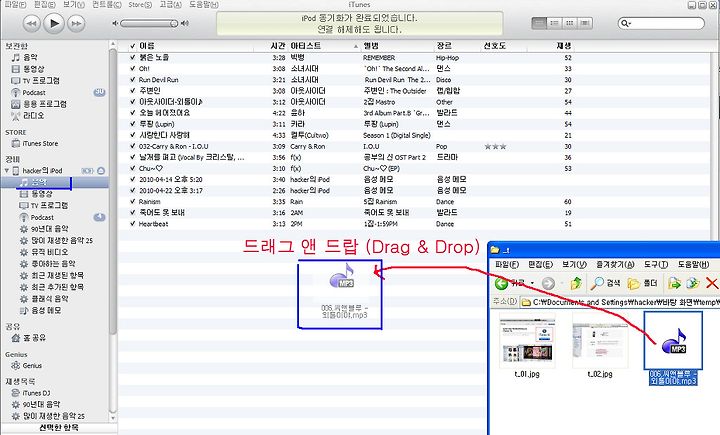The image size is (720, 435).
Task: Uncheck the 오늘 헤어졌어요 song checkbox
Action: (133, 113)
